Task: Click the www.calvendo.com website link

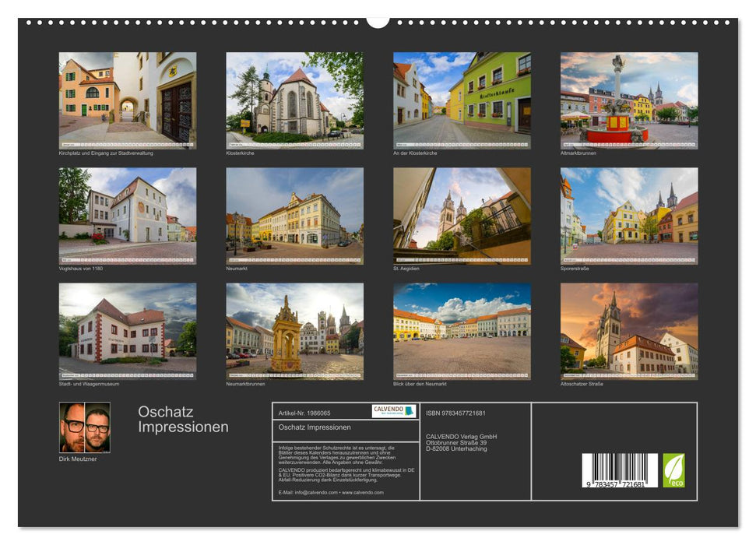Action: [x=363, y=493]
